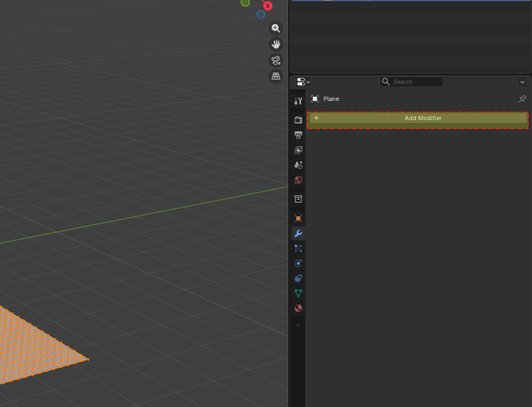Click the Plane object icon in Properties

(315, 99)
